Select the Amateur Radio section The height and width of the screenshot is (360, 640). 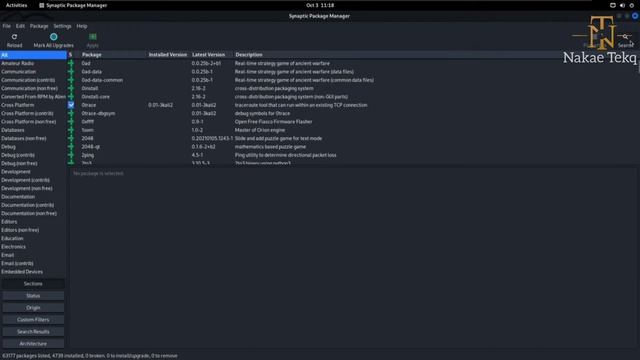click(33, 63)
